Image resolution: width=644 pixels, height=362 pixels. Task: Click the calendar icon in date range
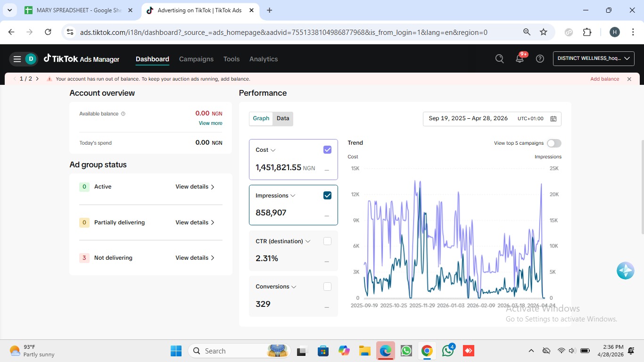553,119
